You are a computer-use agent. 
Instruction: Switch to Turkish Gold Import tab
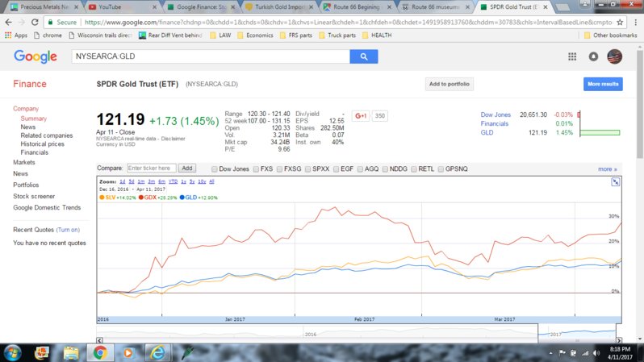pyautogui.click(x=278, y=7)
